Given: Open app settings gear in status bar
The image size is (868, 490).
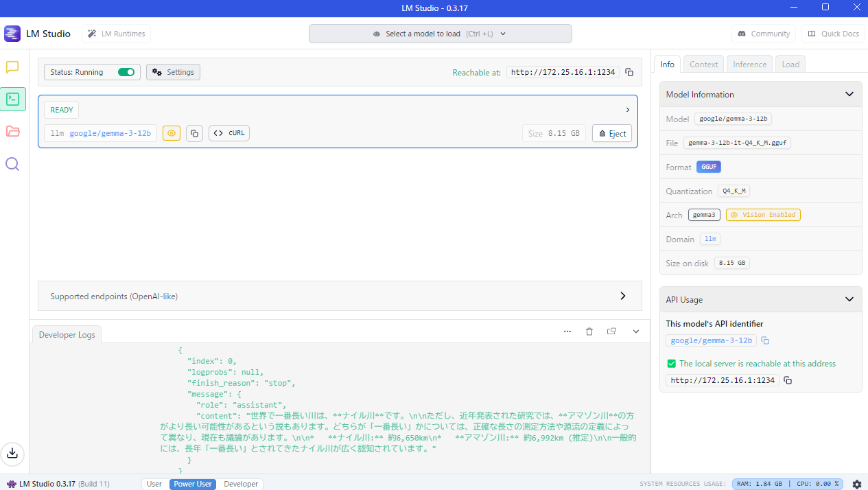Looking at the screenshot, I should 857,484.
